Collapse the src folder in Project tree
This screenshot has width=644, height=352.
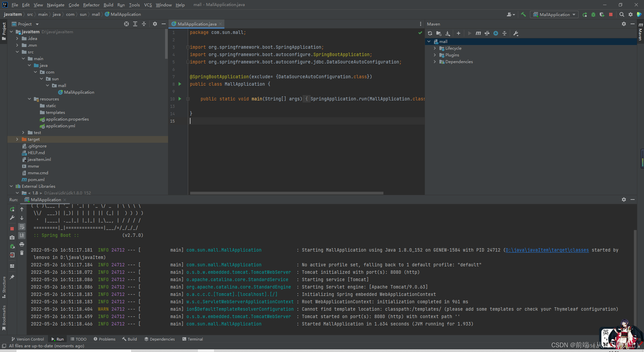17,52
